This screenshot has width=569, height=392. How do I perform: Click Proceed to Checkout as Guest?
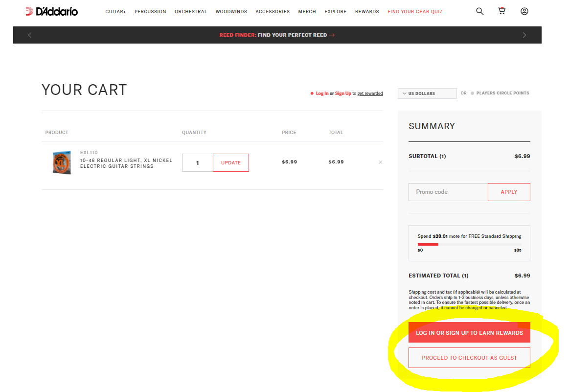pyautogui.click(x=469, y=358)
